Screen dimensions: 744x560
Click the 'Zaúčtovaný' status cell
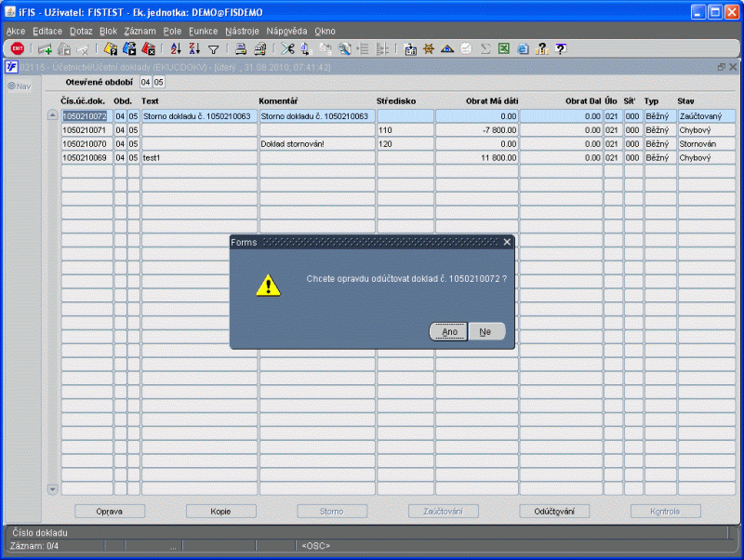pyautogui.click(x=707, y=116)
